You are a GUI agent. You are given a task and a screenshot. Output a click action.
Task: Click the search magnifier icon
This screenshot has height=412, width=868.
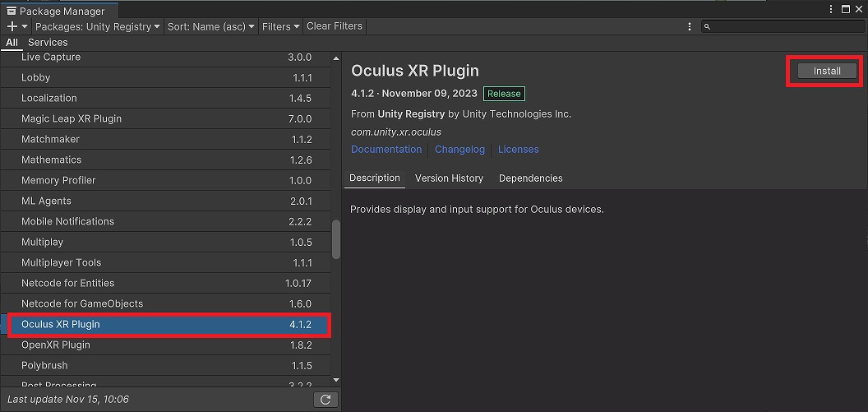[x=707, y=26]
